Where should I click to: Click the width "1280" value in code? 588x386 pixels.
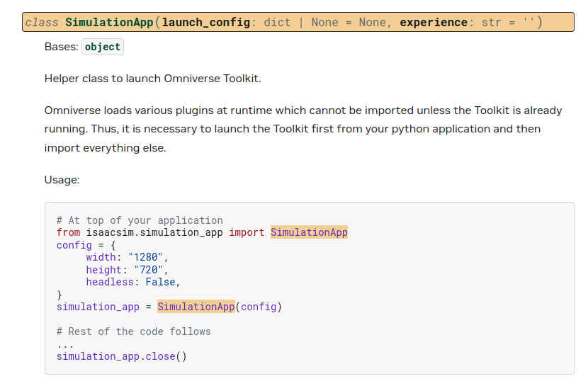(145, 257)
